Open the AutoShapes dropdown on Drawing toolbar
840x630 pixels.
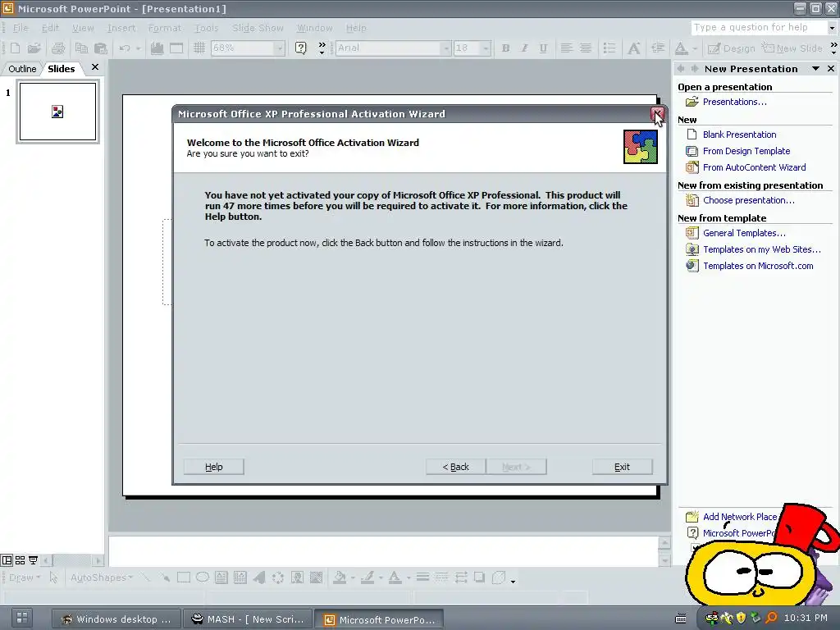click(x=102, y=577)
